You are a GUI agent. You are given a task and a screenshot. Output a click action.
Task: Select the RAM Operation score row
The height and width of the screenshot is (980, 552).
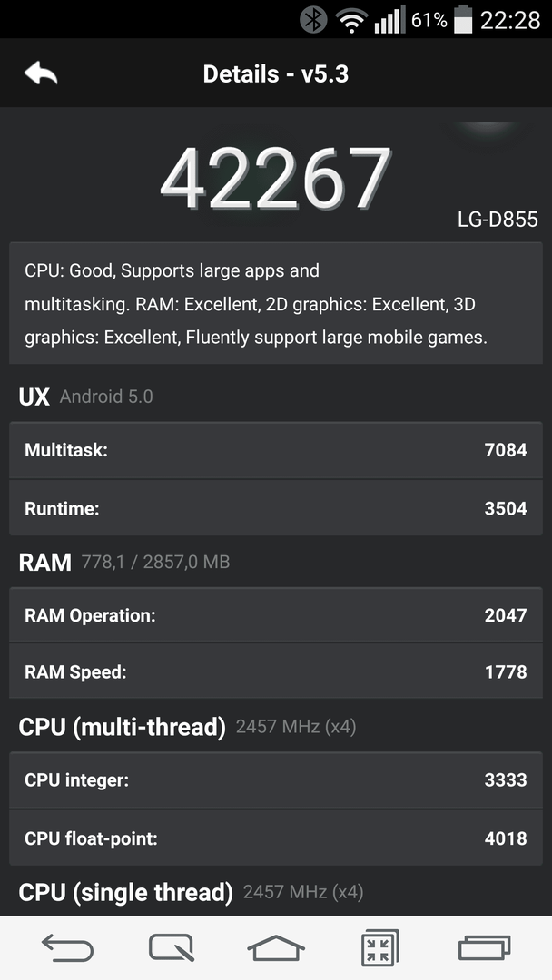276,615
